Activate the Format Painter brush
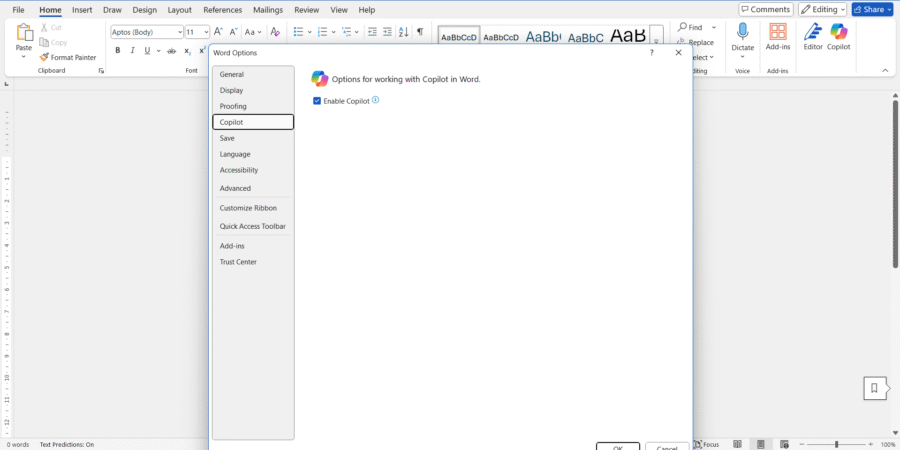 pos(44,57)
